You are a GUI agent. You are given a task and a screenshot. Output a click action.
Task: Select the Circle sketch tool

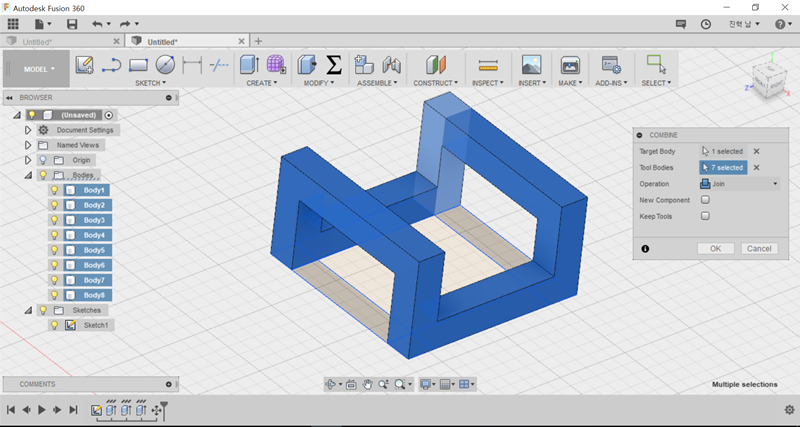tap(165, 65)
